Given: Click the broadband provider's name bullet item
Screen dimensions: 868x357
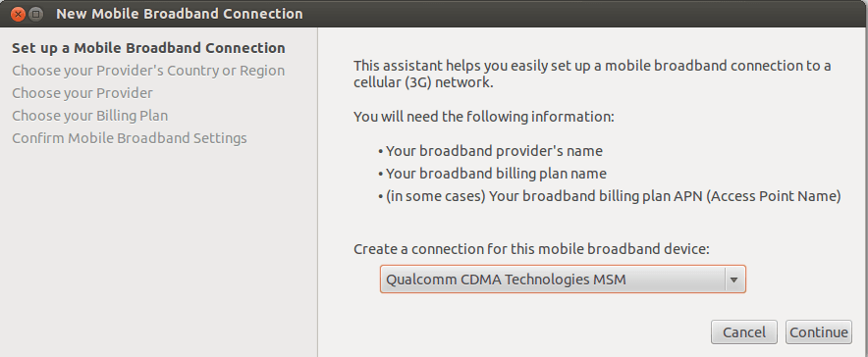Looking at the screenshot, I should 490,150.
